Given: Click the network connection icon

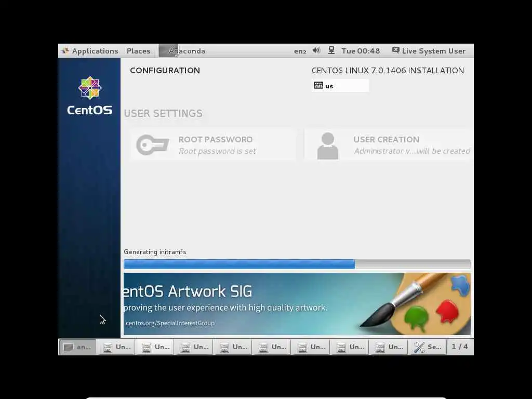Looking at the screenshot, I should pyautogui.click(x=331, y=50).
